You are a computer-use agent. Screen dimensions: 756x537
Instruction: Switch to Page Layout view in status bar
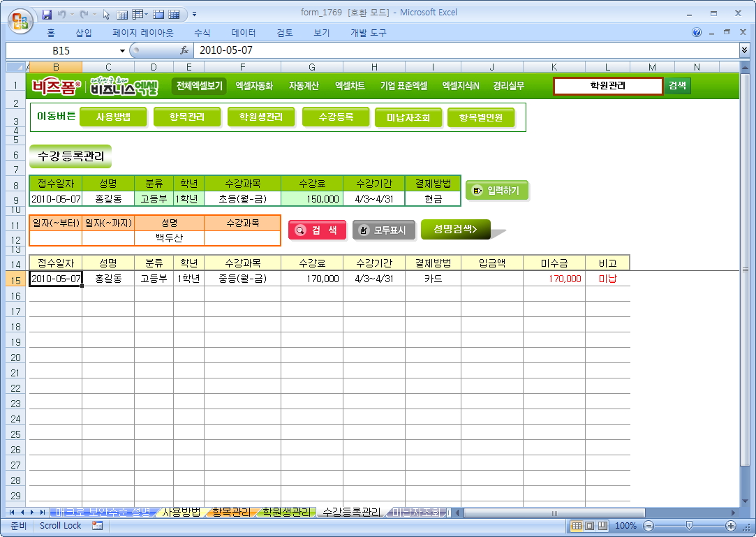click(589, 526)
